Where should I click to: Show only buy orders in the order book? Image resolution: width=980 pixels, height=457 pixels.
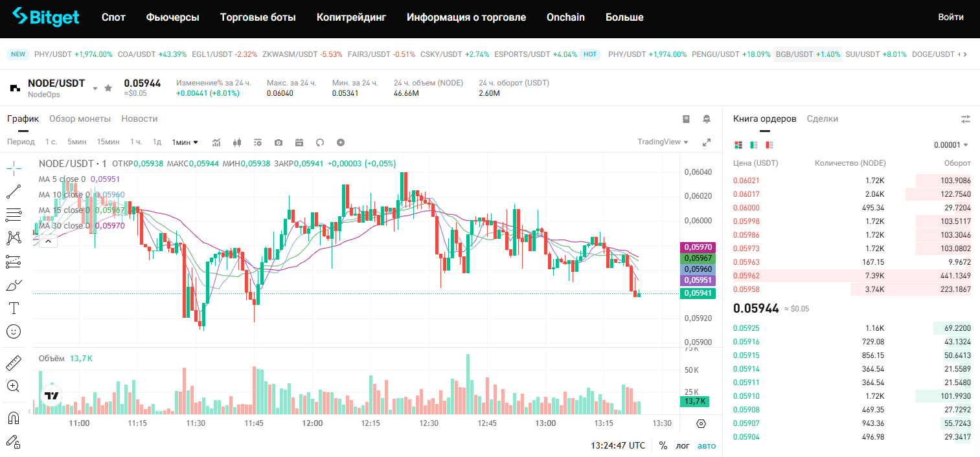click(x=753, y=144)
